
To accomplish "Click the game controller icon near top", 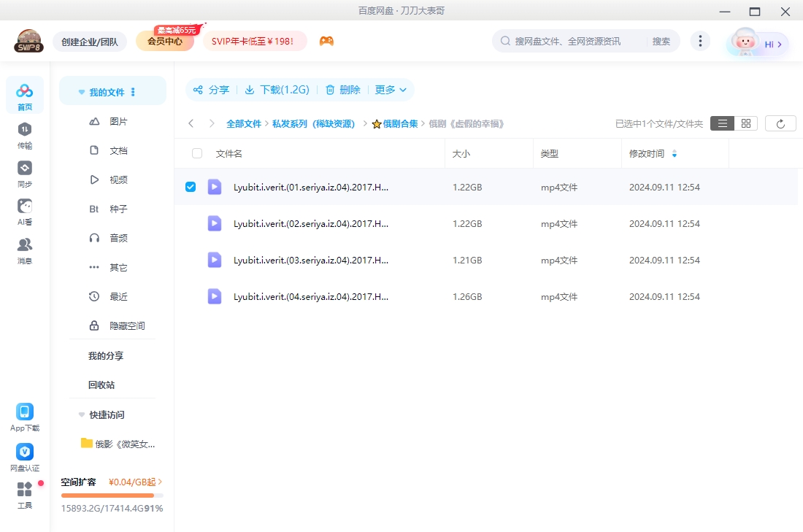I will click(326, 41).
